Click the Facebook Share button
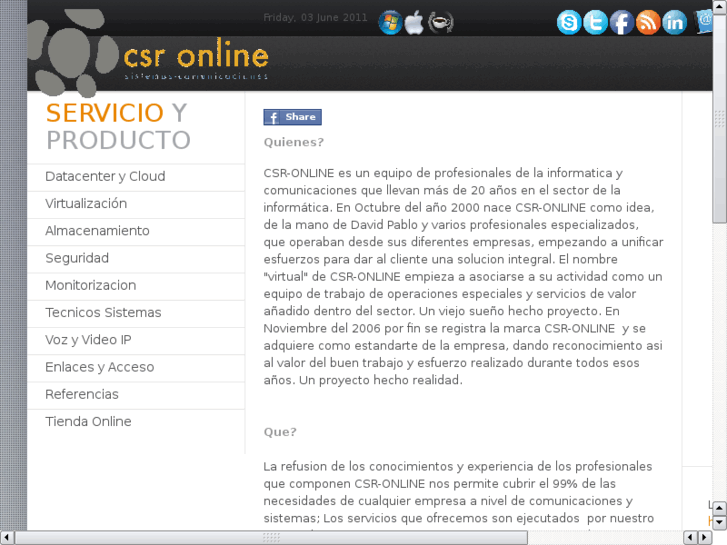This screenshot has width=727, height=545. 293,117
